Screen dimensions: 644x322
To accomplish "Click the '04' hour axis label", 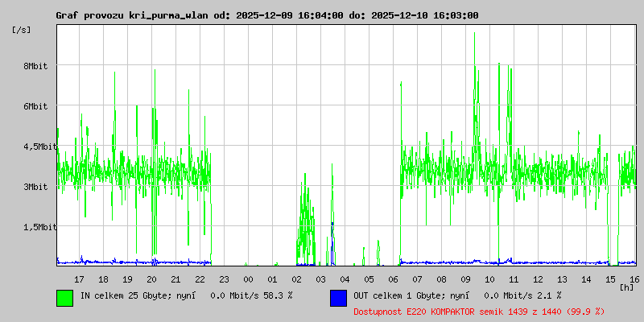I will pos(345,279).
